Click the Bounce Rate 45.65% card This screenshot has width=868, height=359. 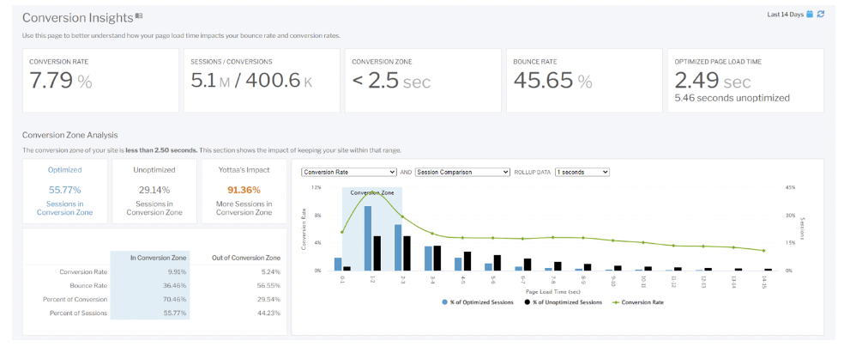point(584,81)
